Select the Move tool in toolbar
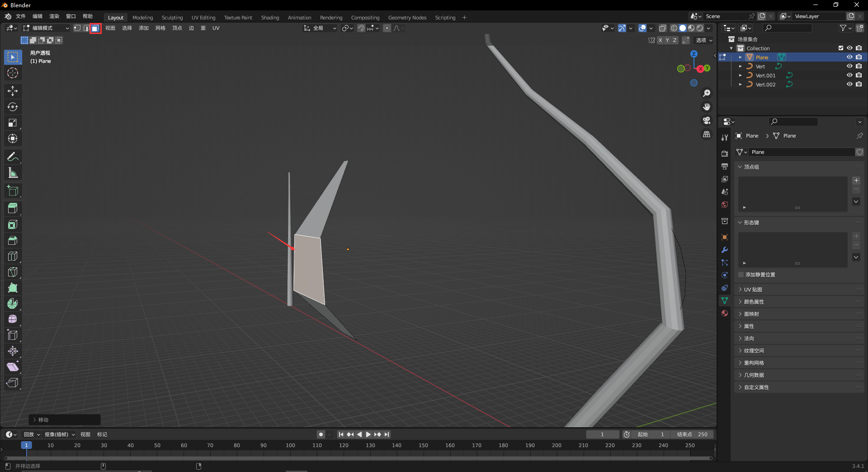 (x=13, y=91)
